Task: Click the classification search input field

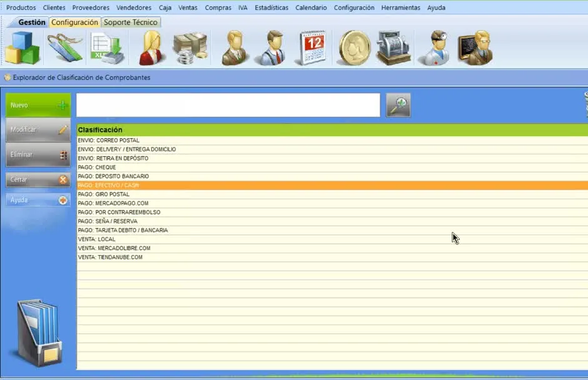Action: click(x=228, y=105)
